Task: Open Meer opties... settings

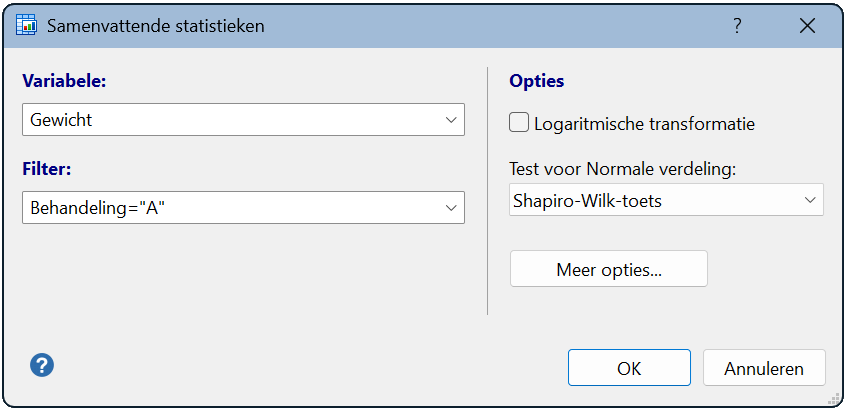Action: (x=609, y=269)
